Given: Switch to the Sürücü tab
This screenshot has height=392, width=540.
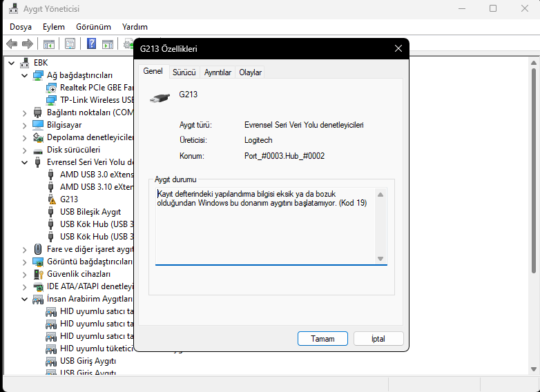Looking at the screenshot, I should tap(184, 72).
